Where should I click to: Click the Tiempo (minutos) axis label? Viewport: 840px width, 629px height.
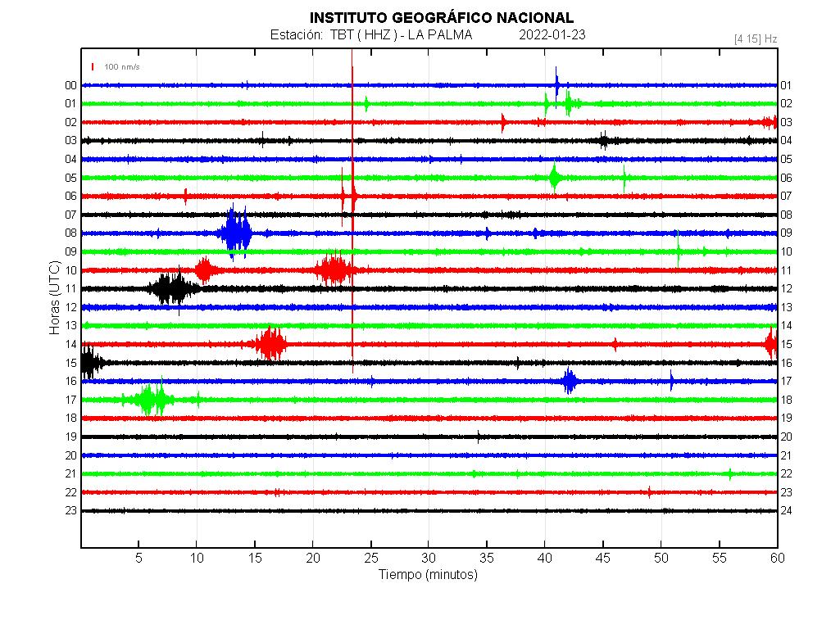point(428,575)
